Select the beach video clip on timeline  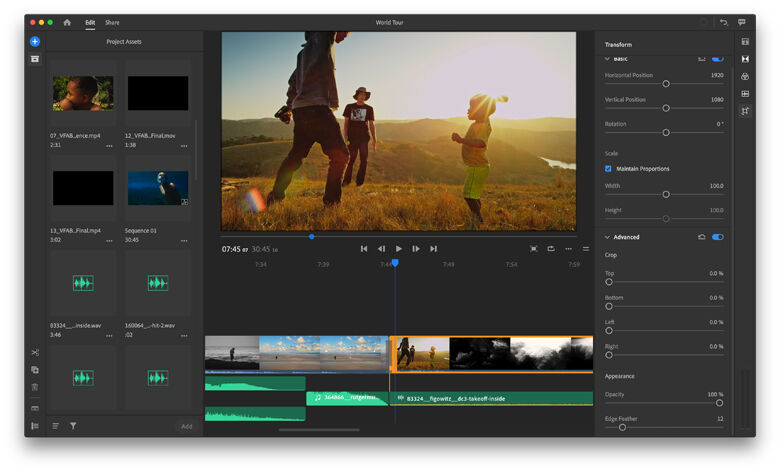(323, 354)
